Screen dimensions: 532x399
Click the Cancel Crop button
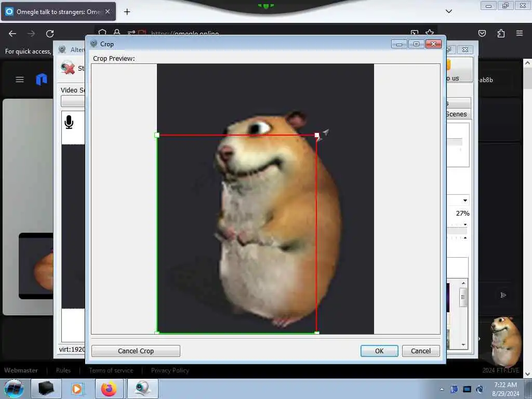tap(136, 351)
